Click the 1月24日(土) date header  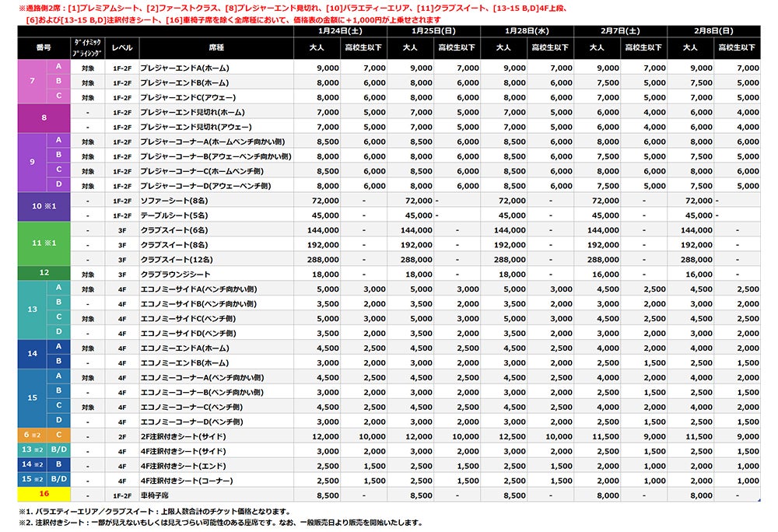[340, 31]
